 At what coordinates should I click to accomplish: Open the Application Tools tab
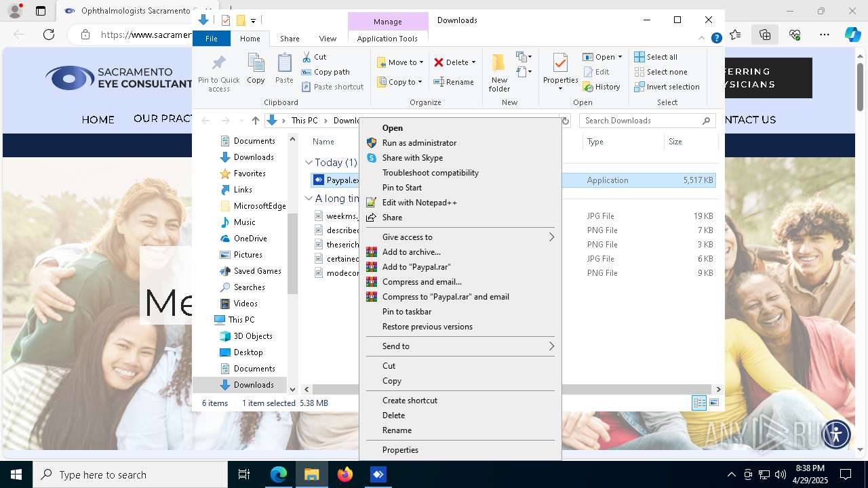(387, 39)
